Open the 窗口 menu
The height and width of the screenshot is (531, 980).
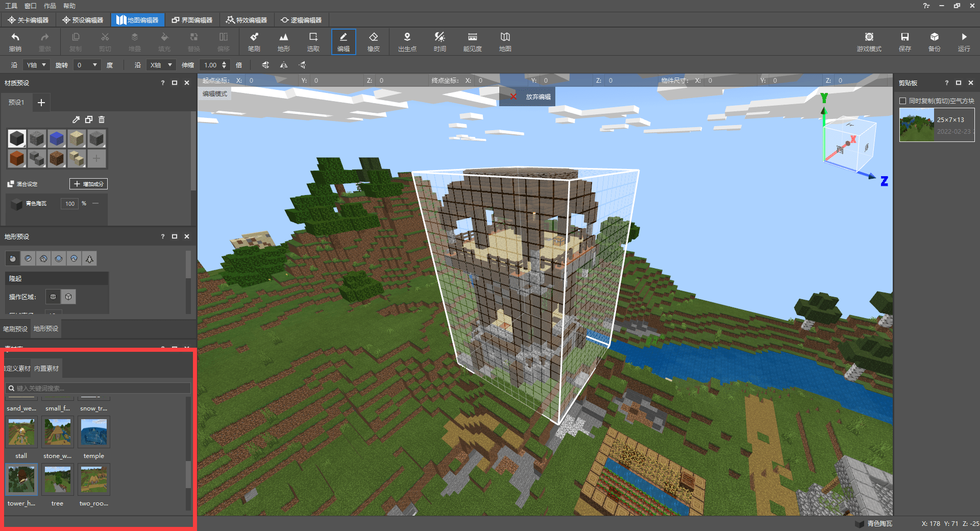31,6
